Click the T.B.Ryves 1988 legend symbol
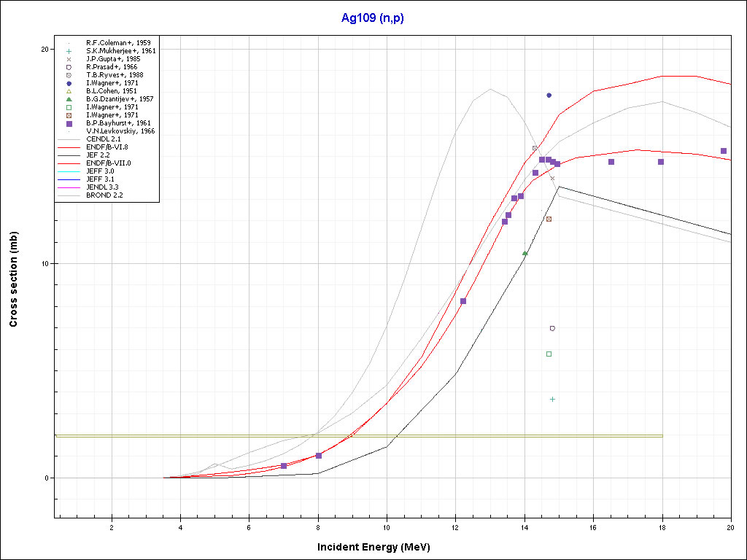Viewport: 747px width, 560px height. click(x=69, y=75)
